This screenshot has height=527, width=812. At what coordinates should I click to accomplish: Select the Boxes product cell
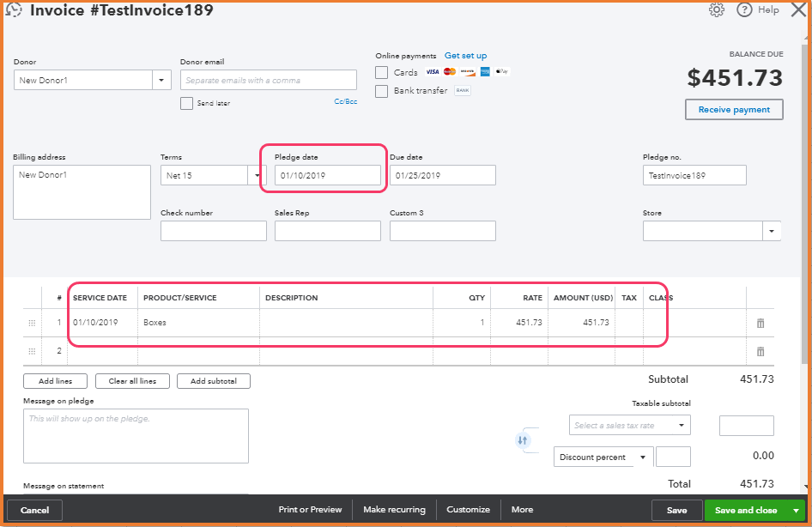tap(198, 323)
